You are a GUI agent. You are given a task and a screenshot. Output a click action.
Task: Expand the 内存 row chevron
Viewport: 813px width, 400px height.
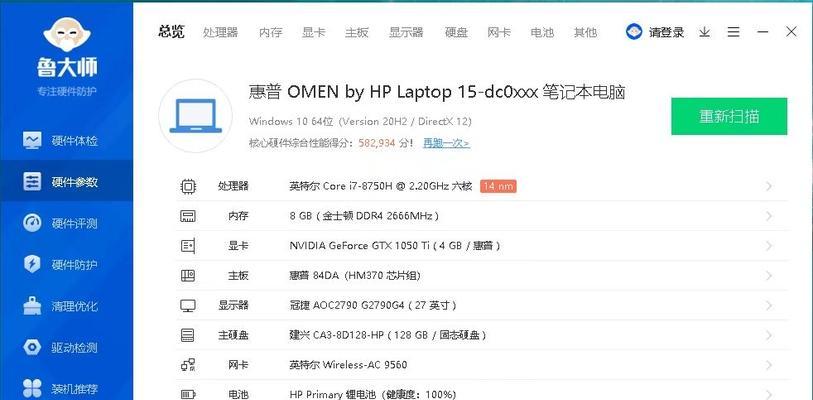pos(768,216)
